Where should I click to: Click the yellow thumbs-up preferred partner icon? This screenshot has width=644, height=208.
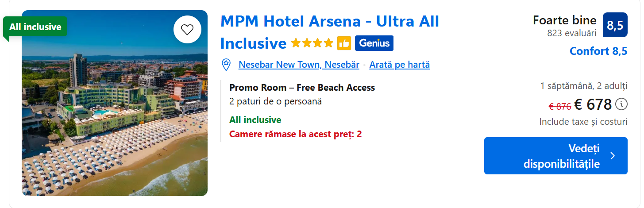pos(344,43)
